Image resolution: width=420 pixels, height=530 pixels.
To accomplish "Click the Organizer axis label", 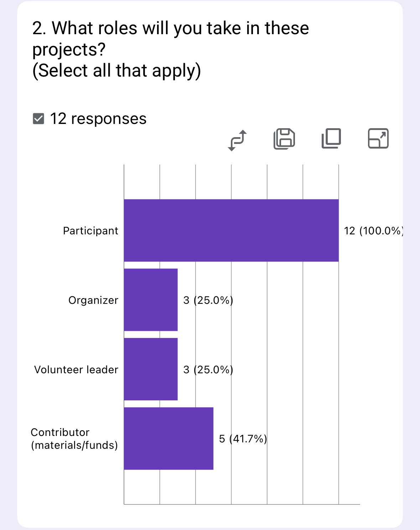I will click(93, 300).
